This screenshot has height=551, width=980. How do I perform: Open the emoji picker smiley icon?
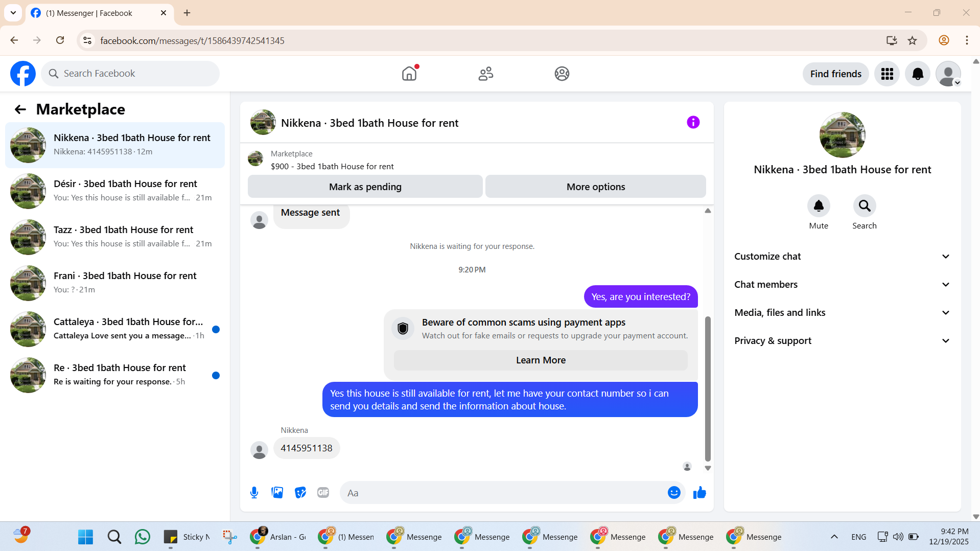click(x=674, y=493)
